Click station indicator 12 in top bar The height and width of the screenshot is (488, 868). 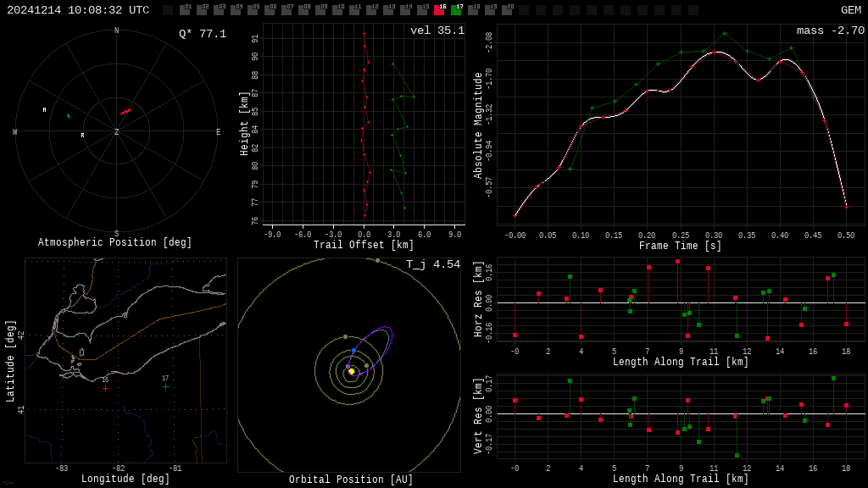[x=371, y=9]
